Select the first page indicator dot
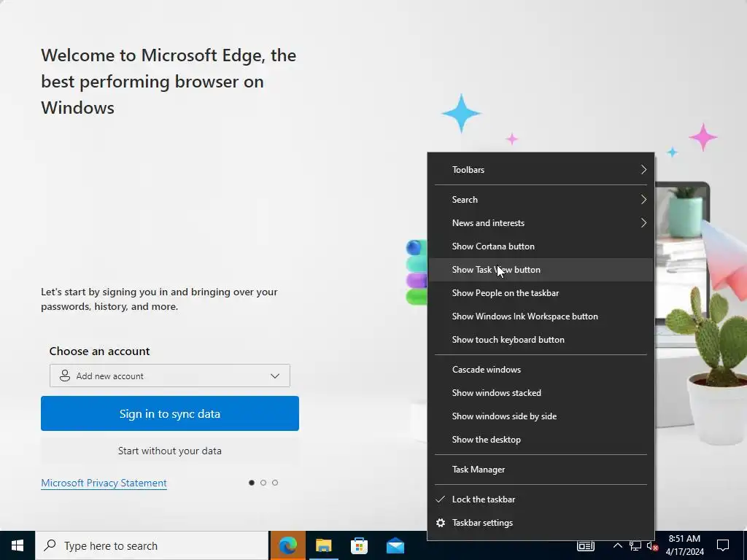The height and width of the screenshot is (560, 747). point(252,483)
